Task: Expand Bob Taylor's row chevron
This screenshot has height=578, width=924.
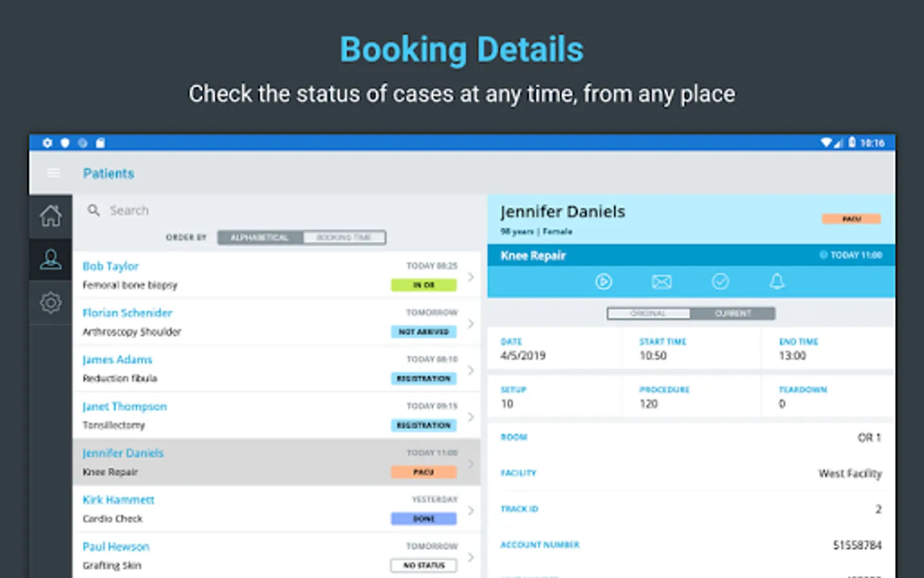Action: [471, 277]
